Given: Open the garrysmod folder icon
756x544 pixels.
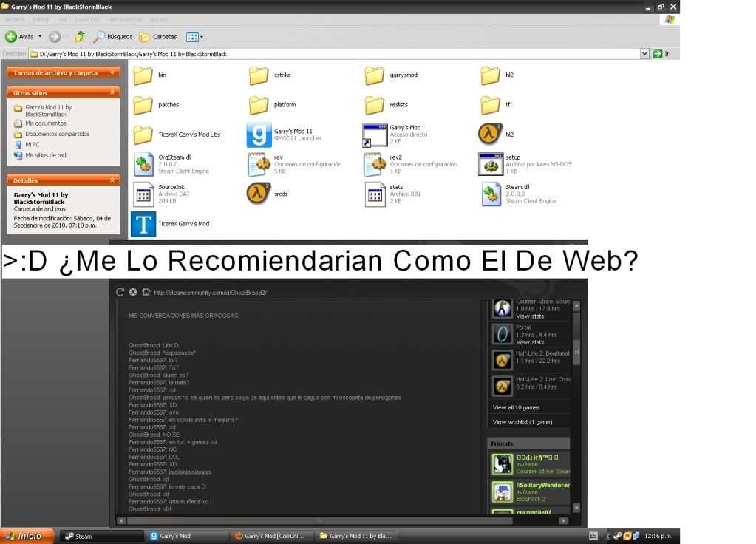Looking at the screenshot, I should pos(374,75).
